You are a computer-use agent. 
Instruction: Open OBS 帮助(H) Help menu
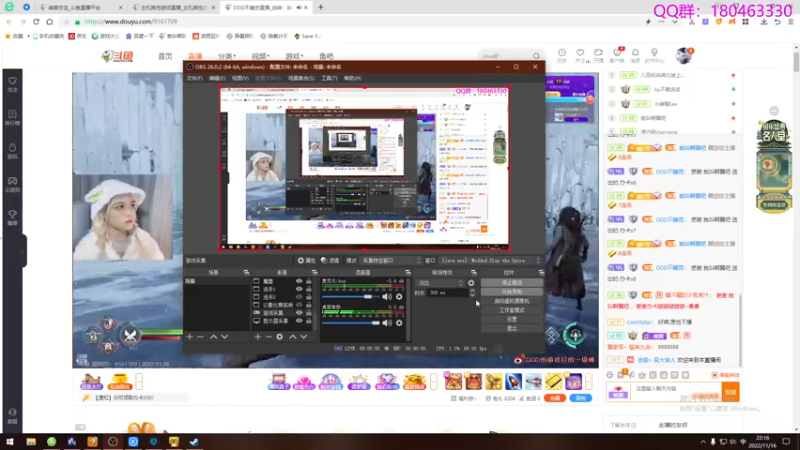352,78
